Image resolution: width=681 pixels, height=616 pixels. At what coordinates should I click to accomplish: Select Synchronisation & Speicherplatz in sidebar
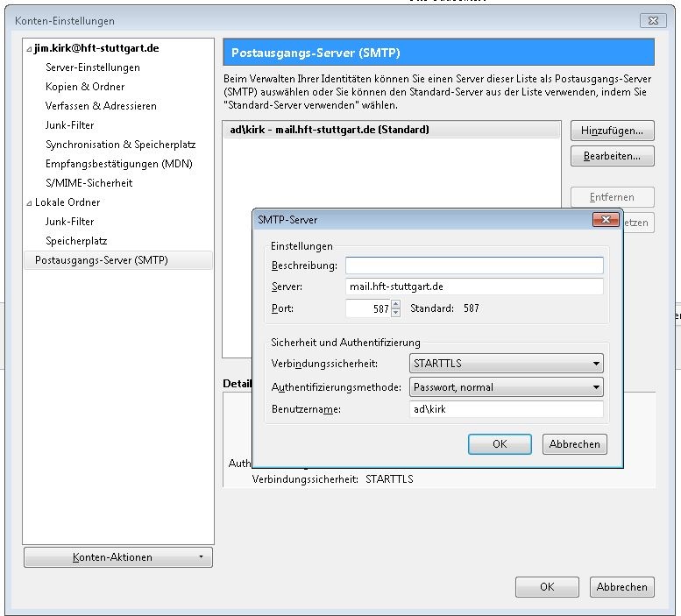[121, 145]
